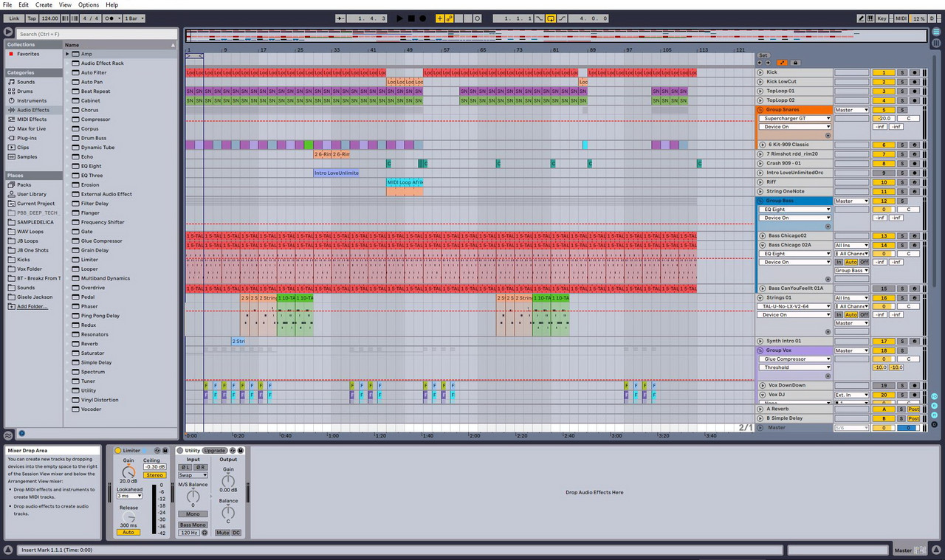
Task: Toggle Limiter Stereo link button
Action: click(x=154, y=475)
